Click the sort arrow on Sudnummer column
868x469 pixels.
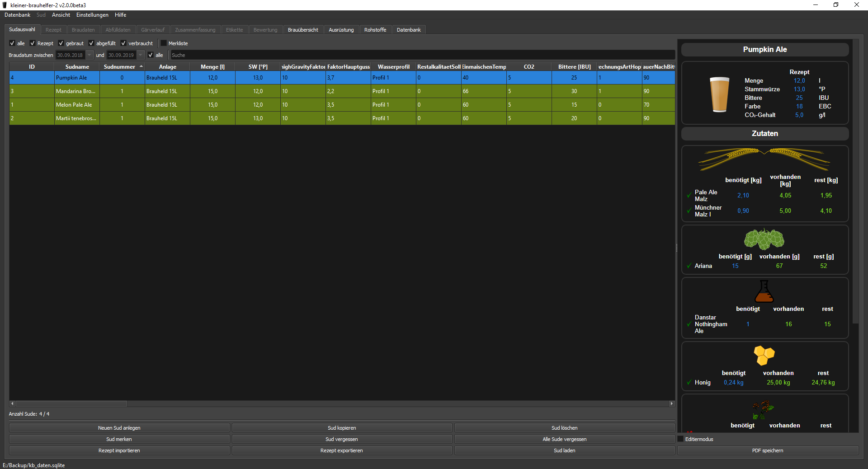click(142, 66)
